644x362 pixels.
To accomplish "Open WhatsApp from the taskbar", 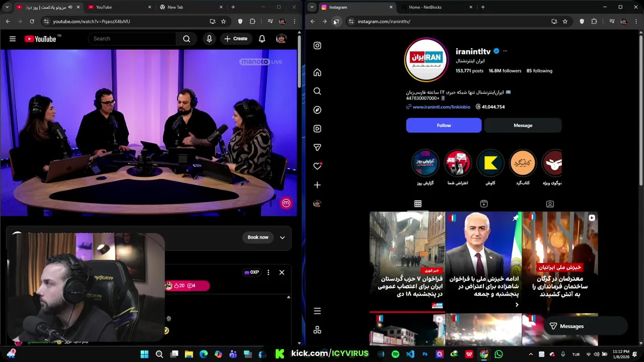I will click(499, 354).
